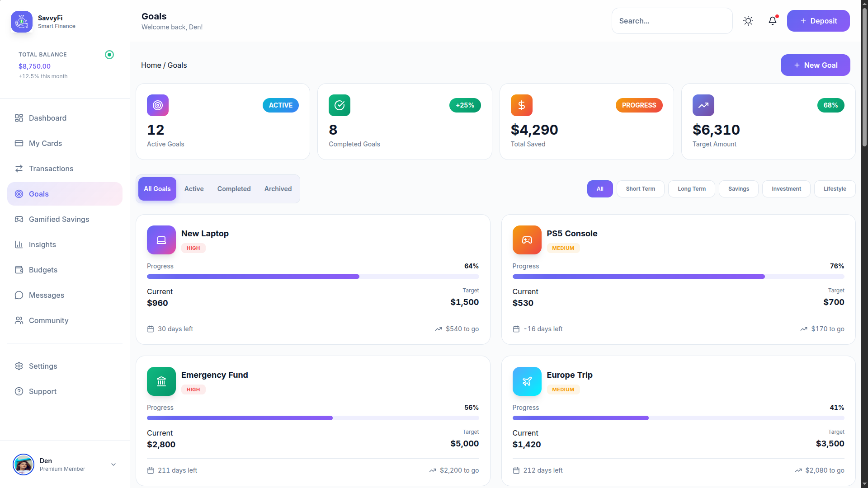The height and width of the screenshot is (488, 868).
Task: Click the Completed Goals checkmark icon
Action: point(340,105)
